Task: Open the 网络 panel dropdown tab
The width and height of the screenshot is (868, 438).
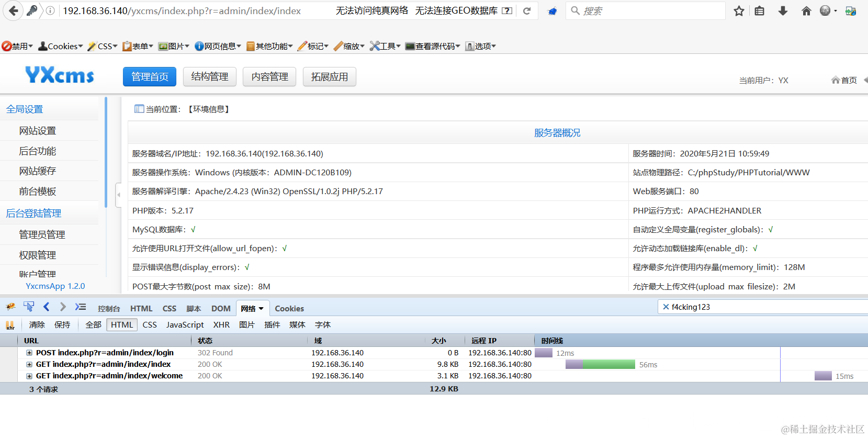Action: tap(253, 309)
